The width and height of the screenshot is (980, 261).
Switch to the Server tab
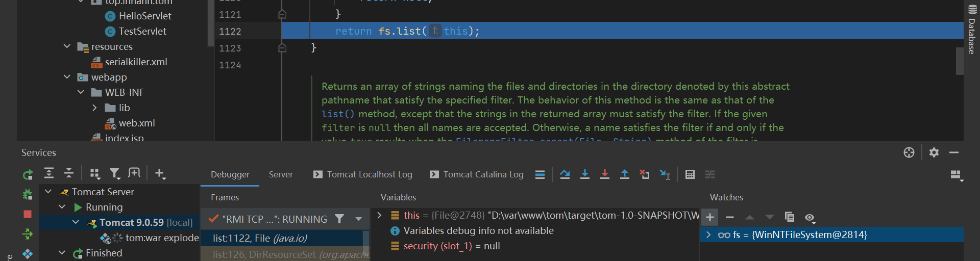coord(281,174)
